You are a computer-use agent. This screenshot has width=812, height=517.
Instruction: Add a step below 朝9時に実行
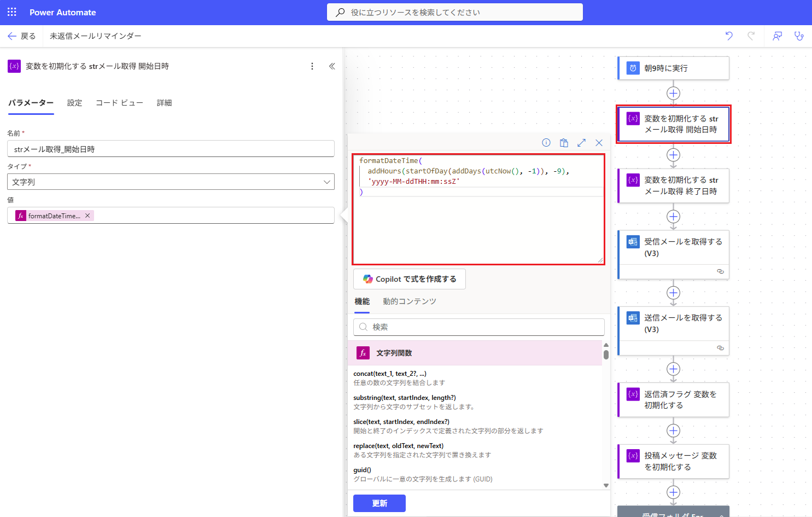(673, 93)
